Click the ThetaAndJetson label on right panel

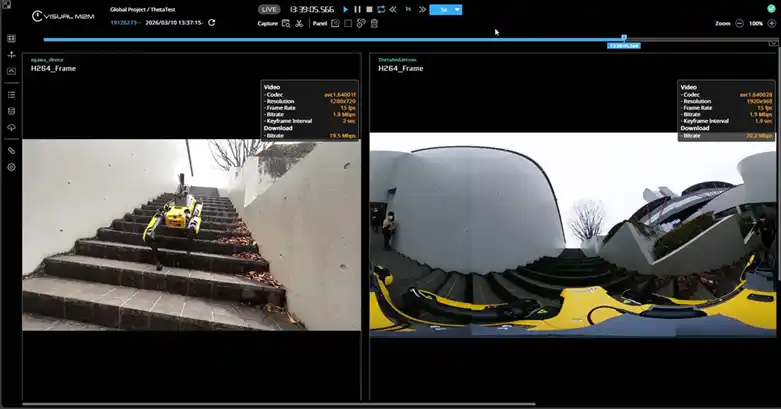[397, 60]
